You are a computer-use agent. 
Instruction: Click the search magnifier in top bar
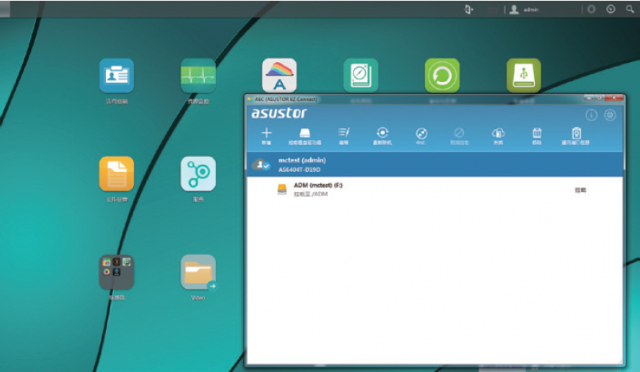click(630, 9)
